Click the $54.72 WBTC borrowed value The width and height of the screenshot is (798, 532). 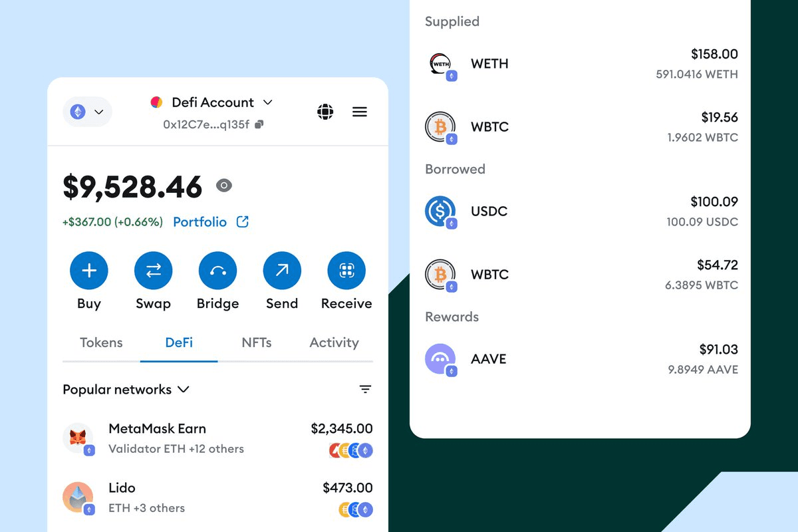[x=718, y=265]
